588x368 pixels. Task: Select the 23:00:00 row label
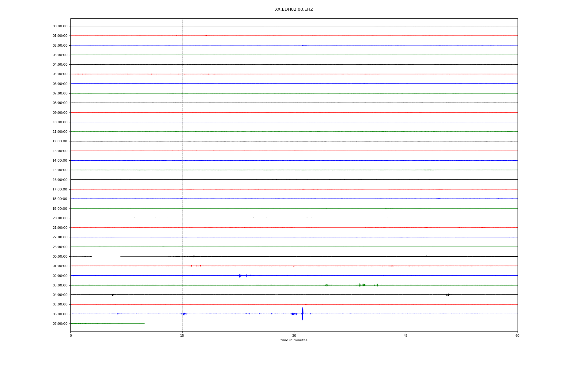(60, 247)
